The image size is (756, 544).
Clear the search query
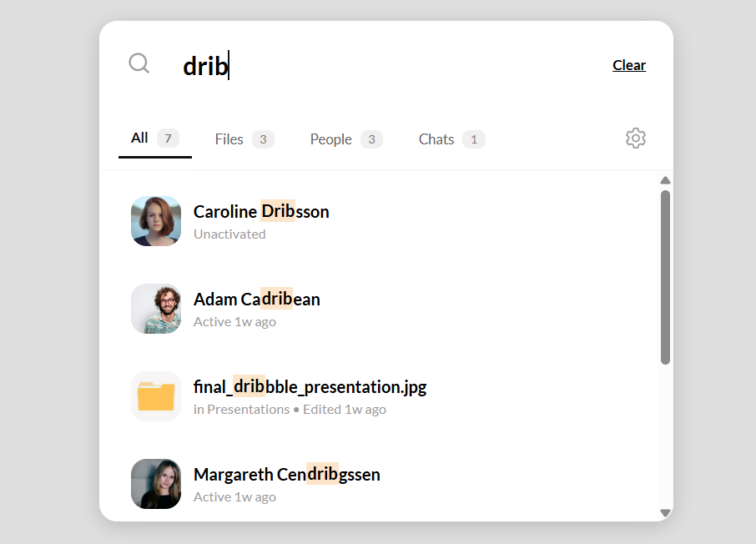[628, 65]
